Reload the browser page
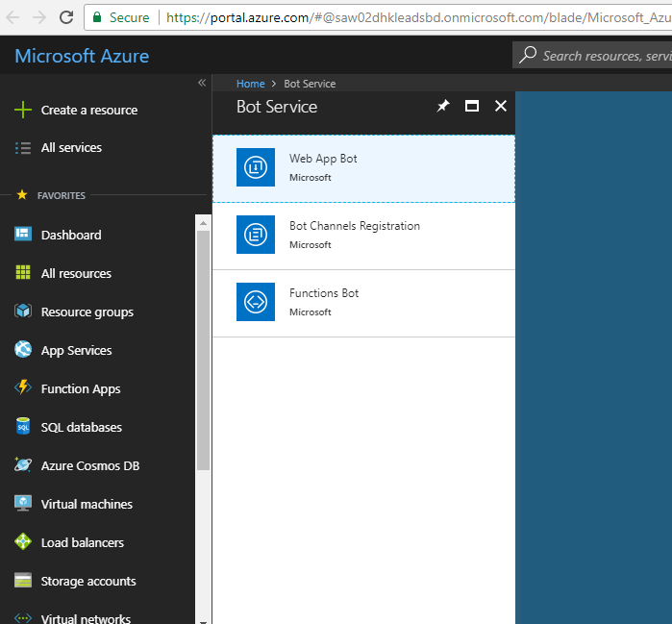 click(x=66, y=17)
